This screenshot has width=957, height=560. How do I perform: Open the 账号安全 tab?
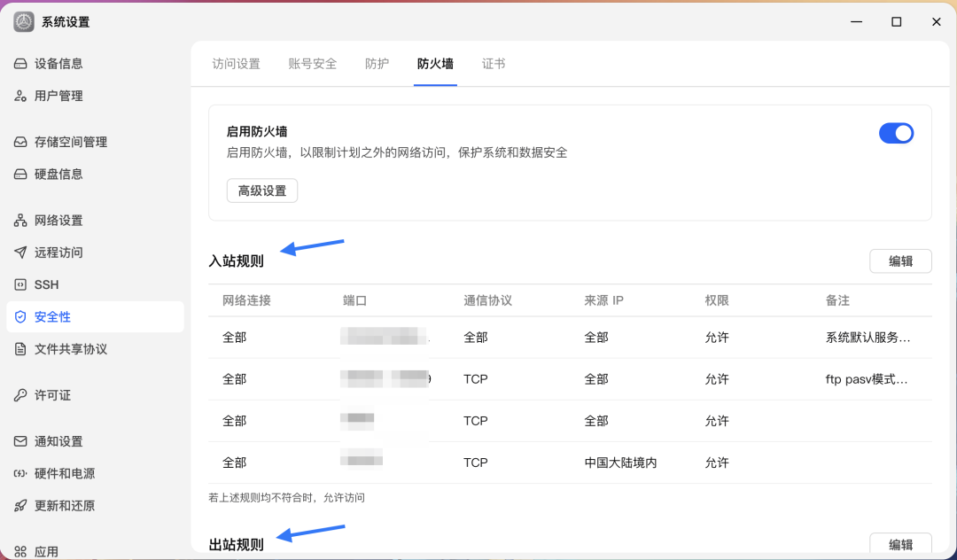coord(313,64)
